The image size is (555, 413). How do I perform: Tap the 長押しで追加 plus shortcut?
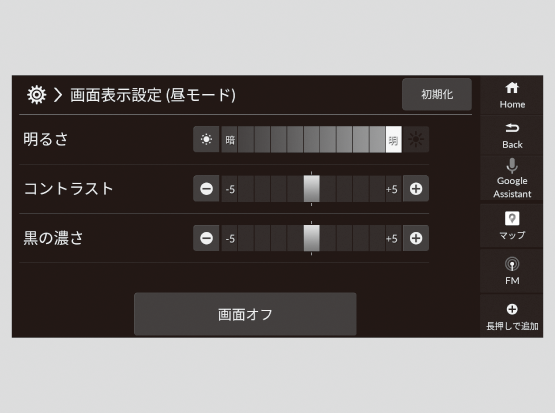click(x=512, y=316)
